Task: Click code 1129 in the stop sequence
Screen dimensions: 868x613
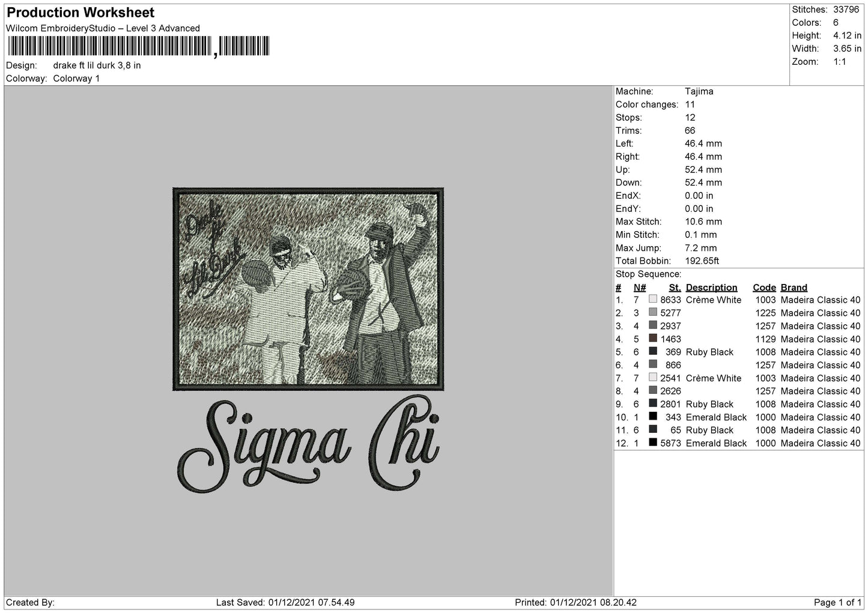Action: [x=765, y=339]
